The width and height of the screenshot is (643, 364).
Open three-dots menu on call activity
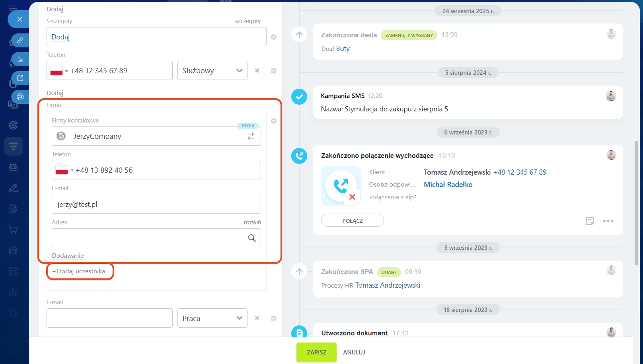pos(608,221)
